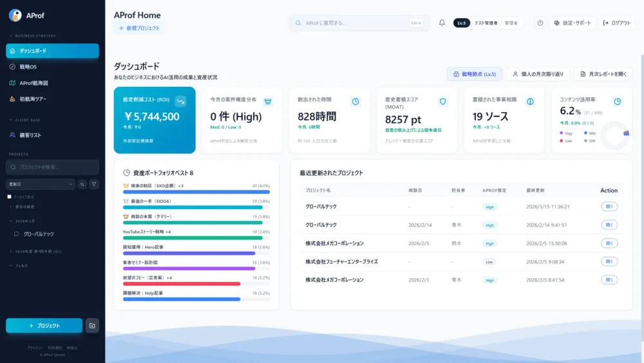Toggle the アーカイブ表示 checkbox
Screen dimensions: 644x363
point(10,197)
